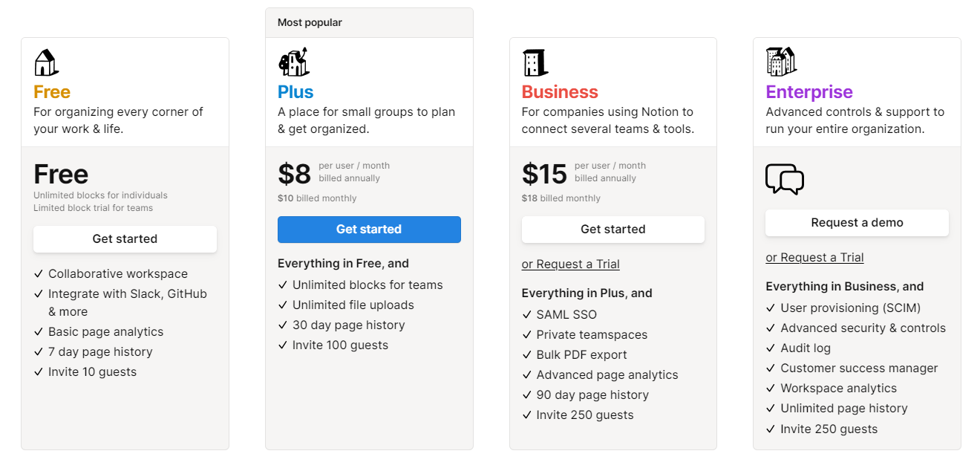The width and height of the screenshot is (980, 471).
Task: Click the speech bubbles icon in Enterprise card
Action: [x=784, y=179]
